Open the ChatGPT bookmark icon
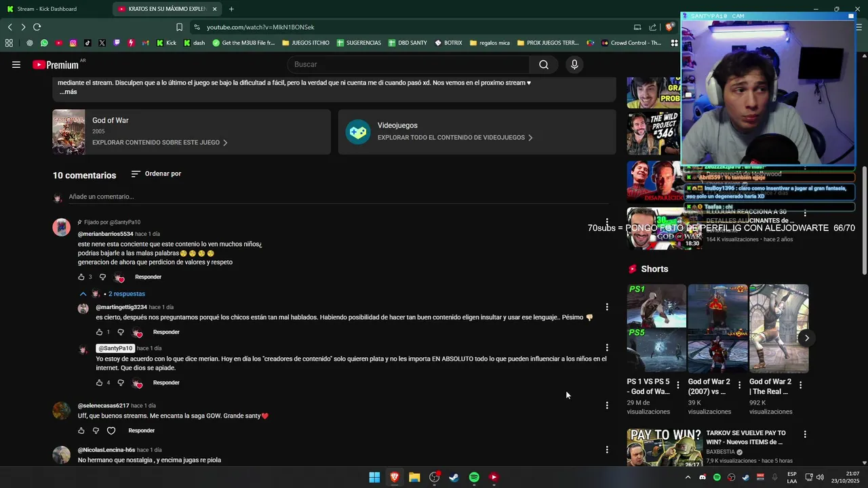Image resolution: width=868 pixels, height=488 pixels. [x=30, y=43]
